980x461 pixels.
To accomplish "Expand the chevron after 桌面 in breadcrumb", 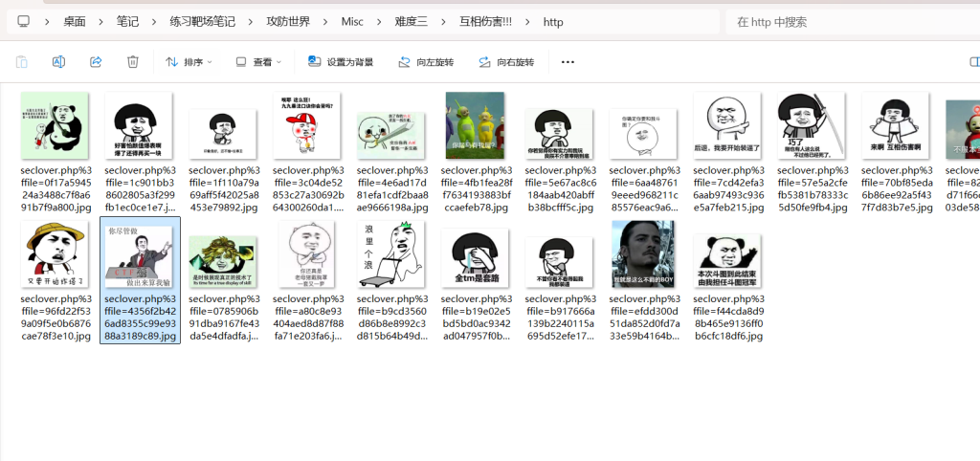I will (x=100, y=22).
